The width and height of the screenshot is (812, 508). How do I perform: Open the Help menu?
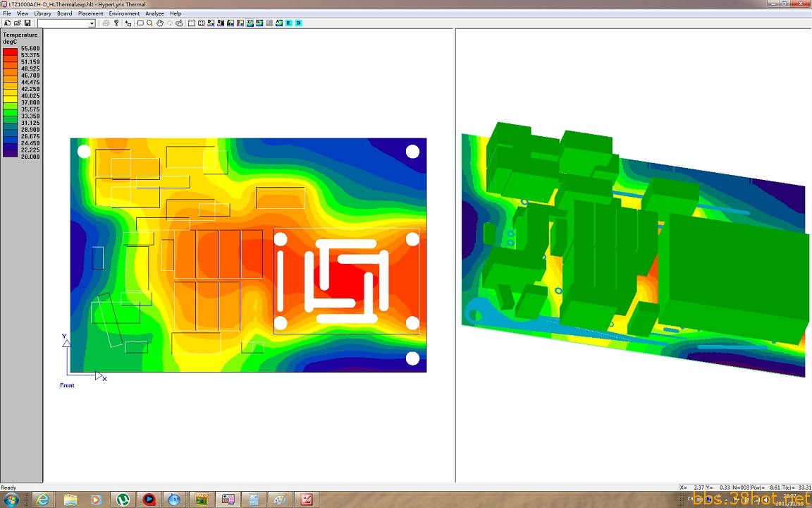click(x=176, y=13)
